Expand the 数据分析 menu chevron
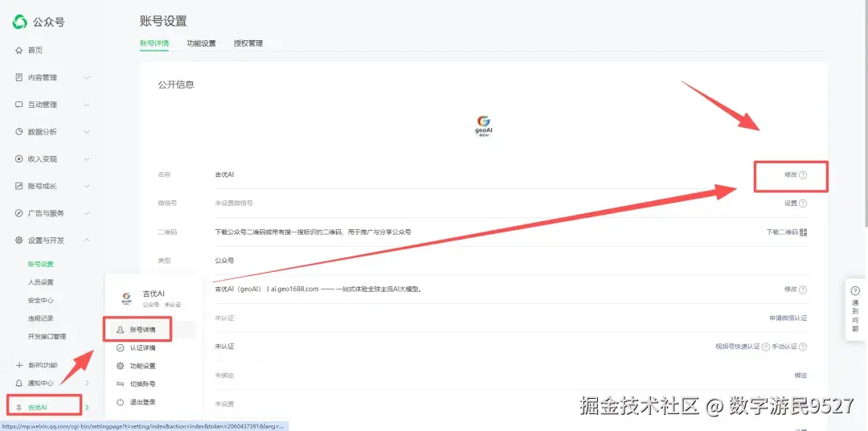 point(87,132)
